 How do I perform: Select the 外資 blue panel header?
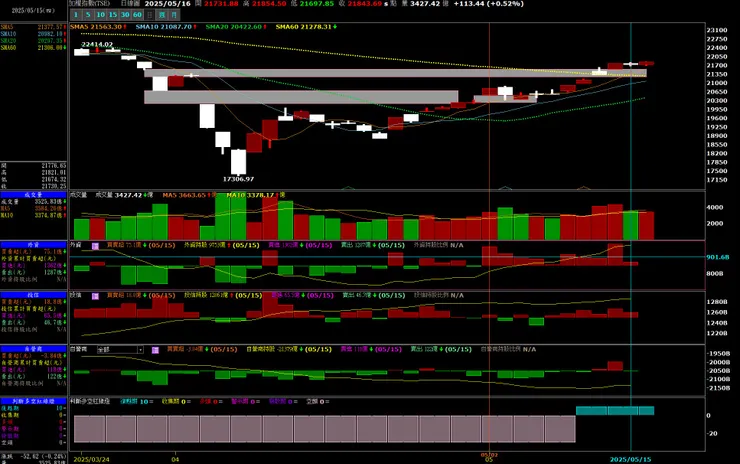tap(34, 245)
